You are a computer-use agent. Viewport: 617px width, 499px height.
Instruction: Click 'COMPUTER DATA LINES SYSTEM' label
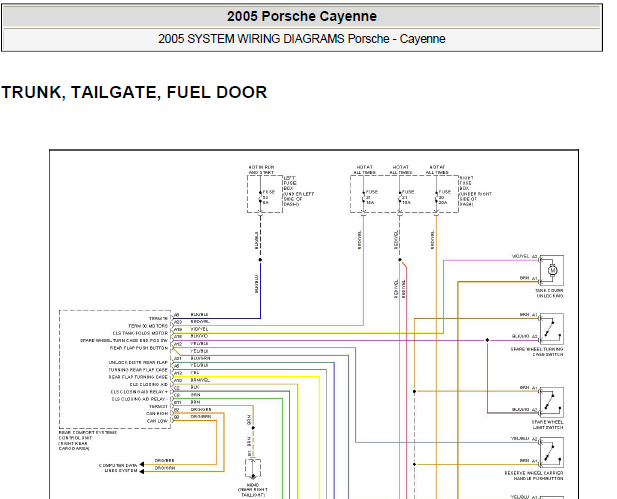[118, 468]
